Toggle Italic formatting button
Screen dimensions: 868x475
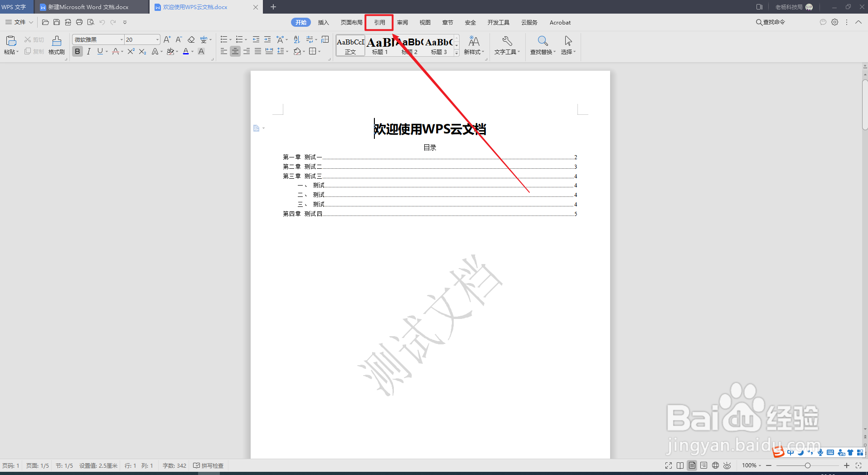89,51
